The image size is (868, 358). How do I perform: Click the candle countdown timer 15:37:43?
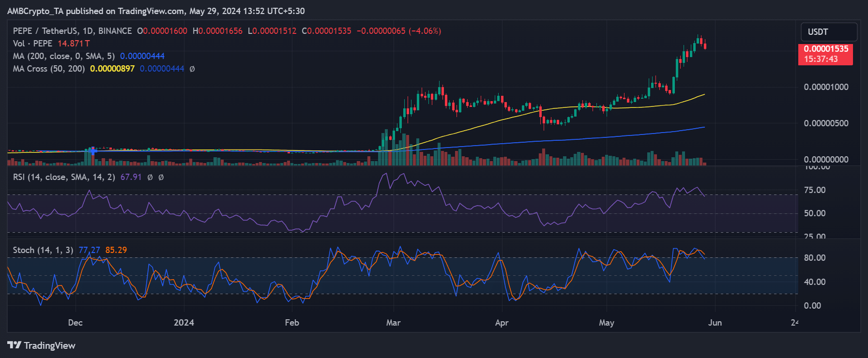tap(821, 59)
